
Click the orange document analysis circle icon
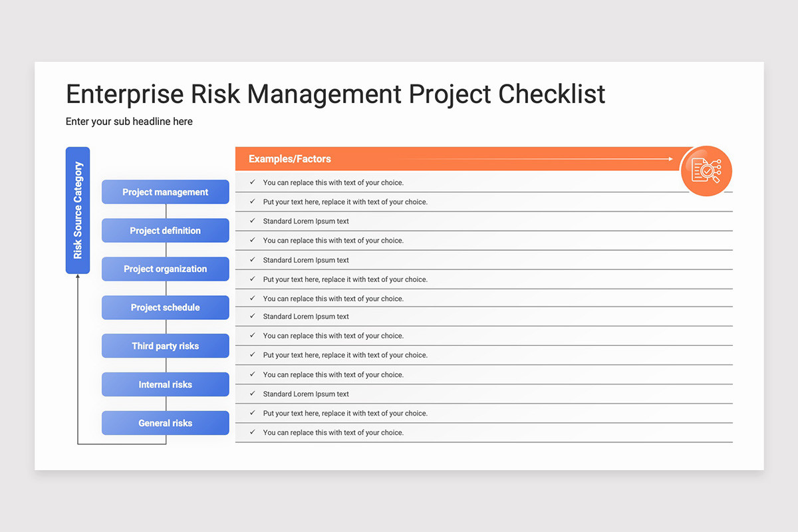(x=706, y=171)
